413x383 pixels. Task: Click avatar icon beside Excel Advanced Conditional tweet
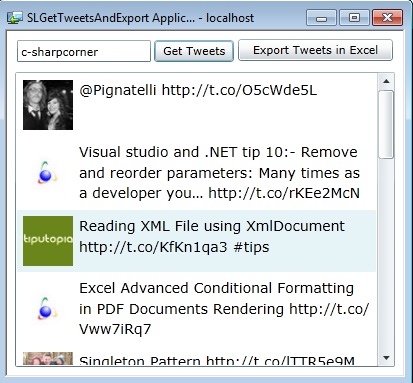coord(47,309)
